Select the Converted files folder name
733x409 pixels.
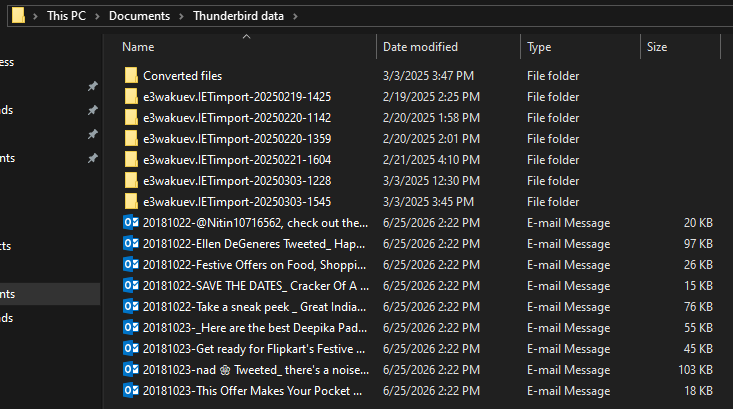(x=182, y=76)
